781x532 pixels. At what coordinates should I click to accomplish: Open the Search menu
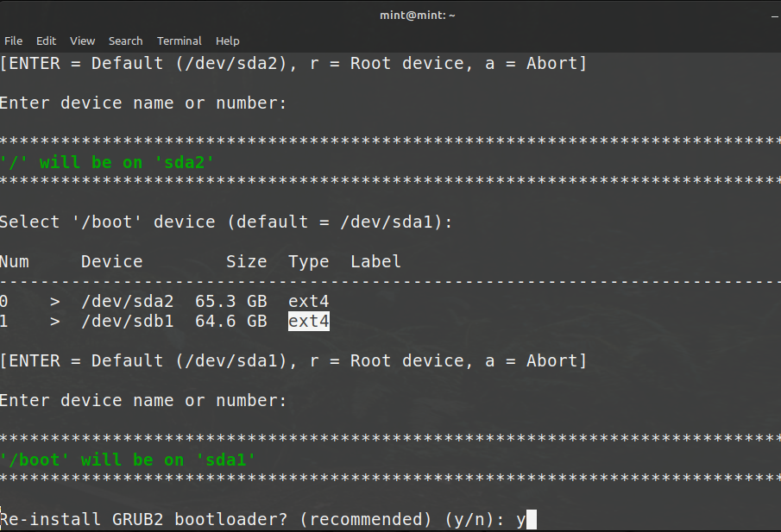click(x=125, y=41)
